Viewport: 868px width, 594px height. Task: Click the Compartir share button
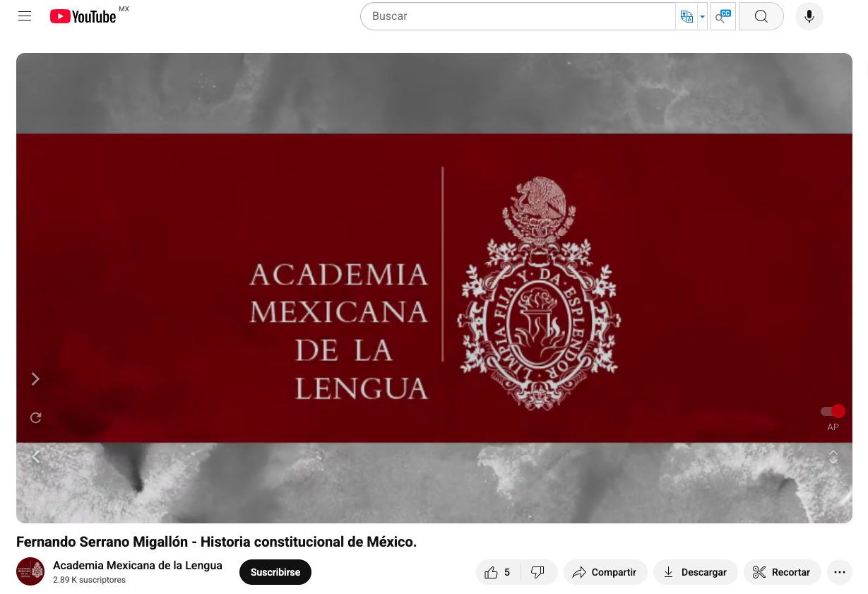605,572
